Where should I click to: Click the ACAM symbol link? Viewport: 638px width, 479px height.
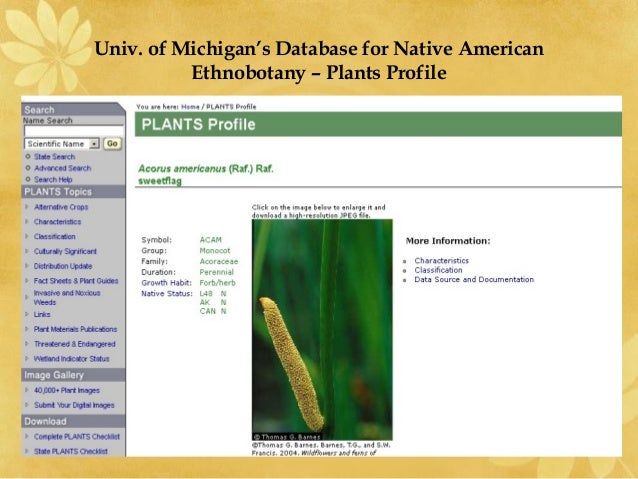pos(210,240)
